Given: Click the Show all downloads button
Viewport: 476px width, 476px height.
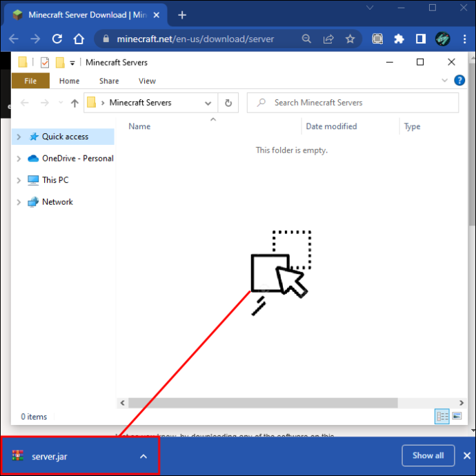Looking at the screenshot, I should [x=428, y=455].
